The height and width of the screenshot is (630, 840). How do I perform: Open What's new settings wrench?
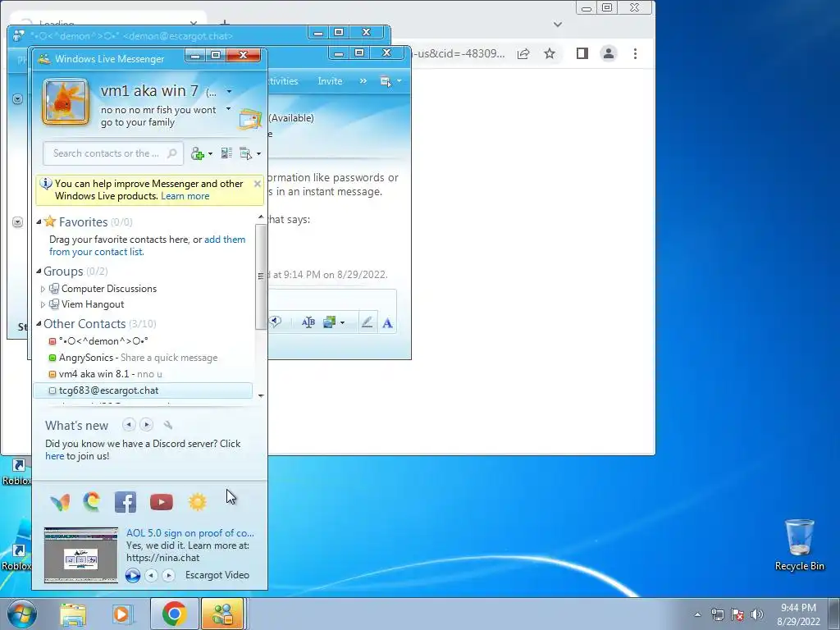167,425
